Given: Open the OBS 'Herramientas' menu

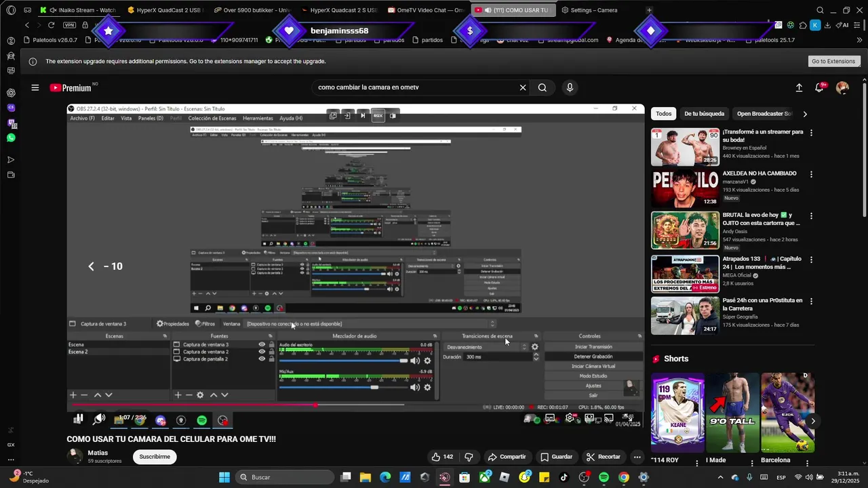Looking at the screenshot, I should (x=258, y=118).
